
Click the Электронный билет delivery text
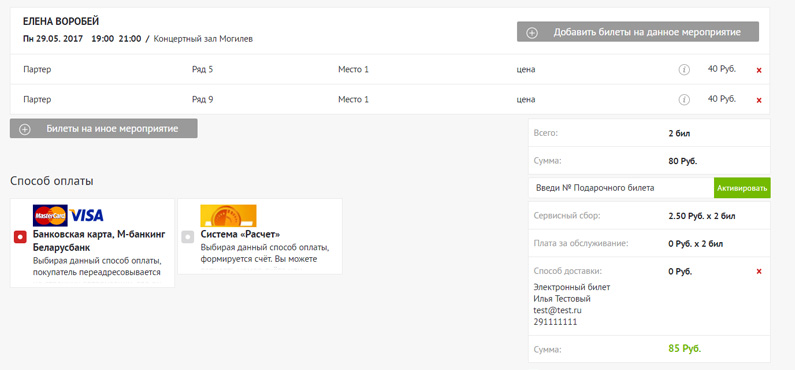coord(572,287)
